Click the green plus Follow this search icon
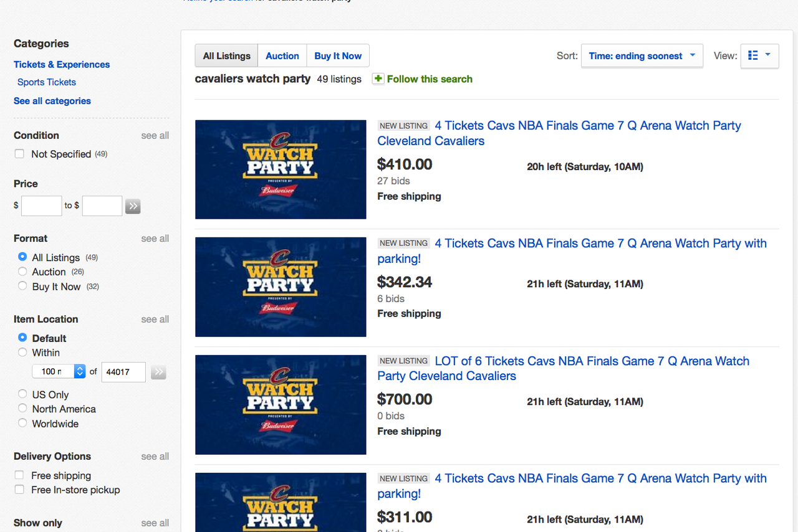 tap(378, 78)
